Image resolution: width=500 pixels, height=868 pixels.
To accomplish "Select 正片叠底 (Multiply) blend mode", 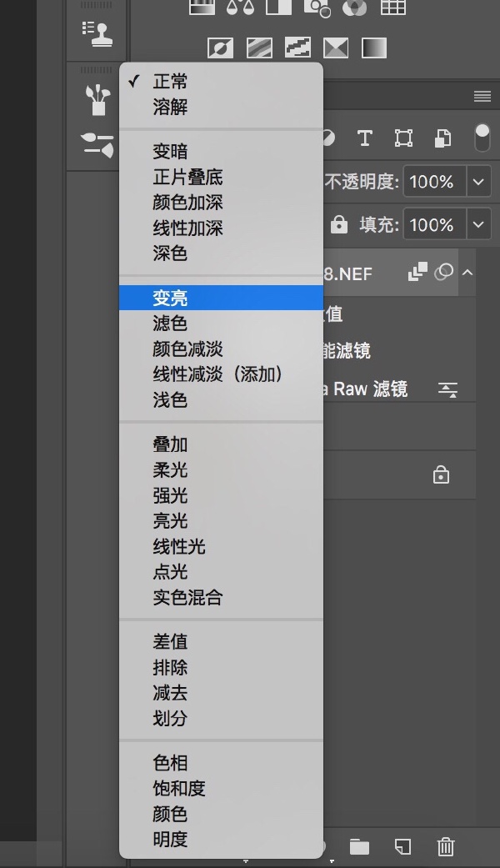I will coord(187,178).
